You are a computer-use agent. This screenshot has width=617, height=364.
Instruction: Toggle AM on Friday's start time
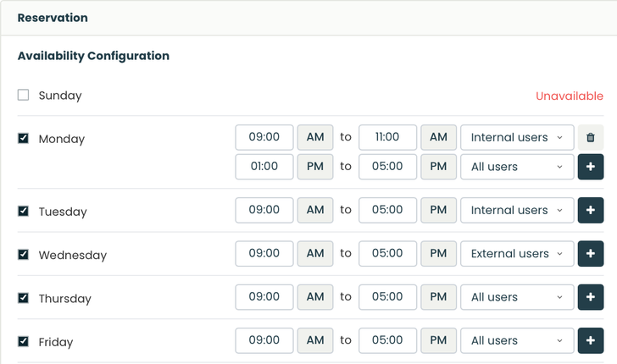[x=315, y=340]
